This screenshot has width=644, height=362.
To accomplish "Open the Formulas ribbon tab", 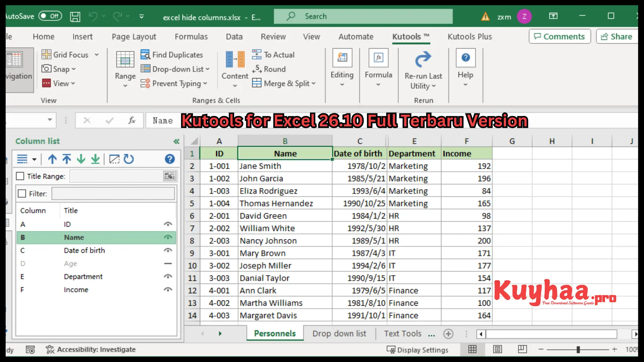I will 191,37.
